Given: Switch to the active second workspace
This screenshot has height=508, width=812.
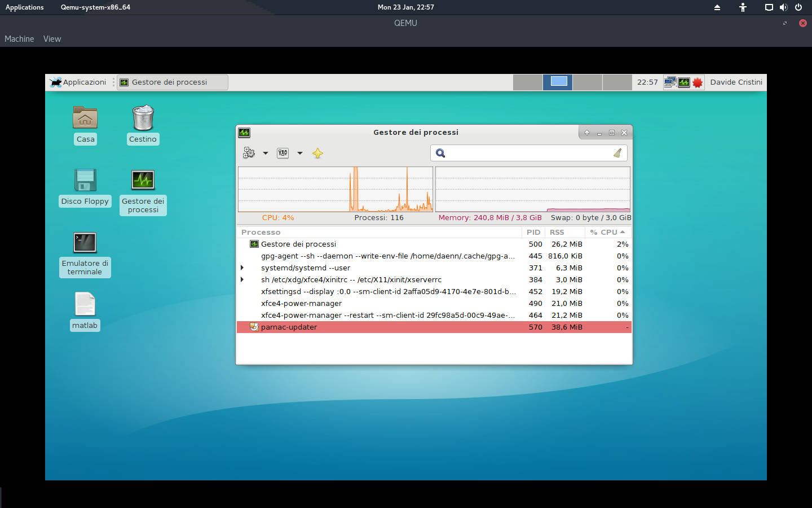Looking at the screenshot, I should [558, 82].
